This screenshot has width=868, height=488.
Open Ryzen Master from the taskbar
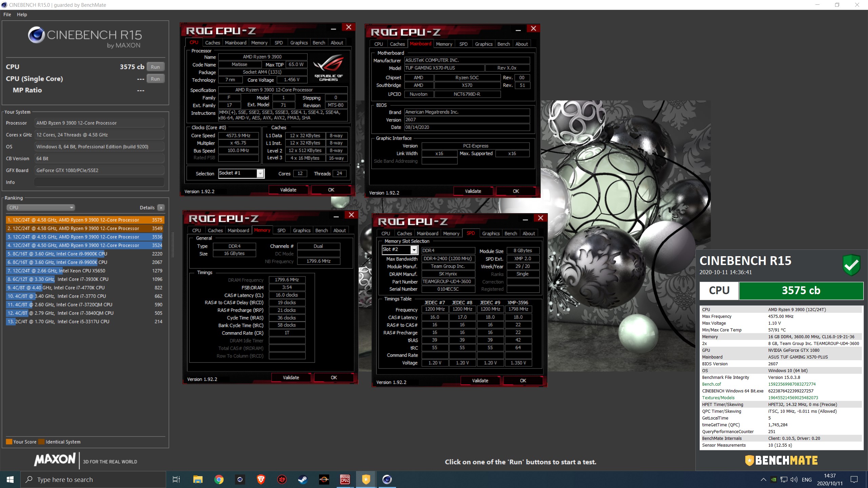coord(324,479)
